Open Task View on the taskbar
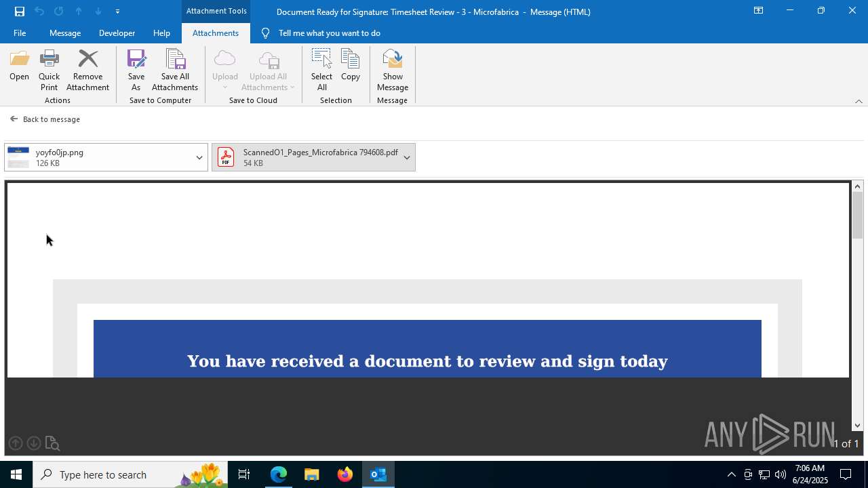This screenshot has height=488, width=868. tap(244, 474)
